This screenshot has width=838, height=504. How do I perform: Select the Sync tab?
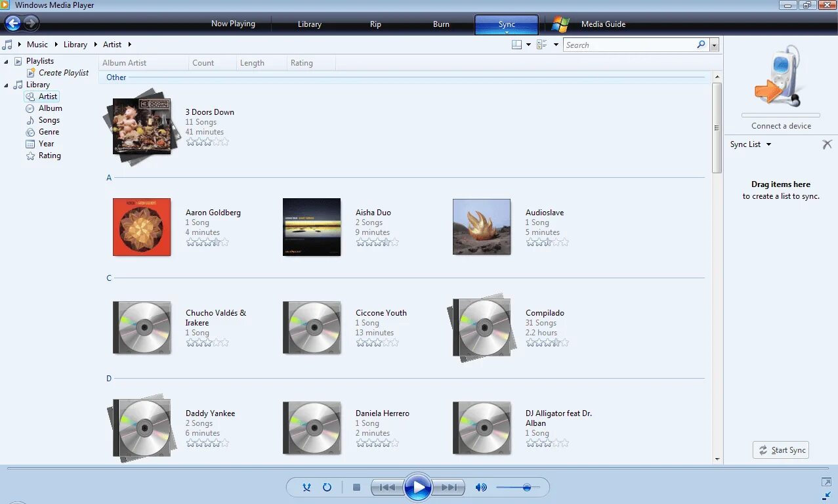507,24
